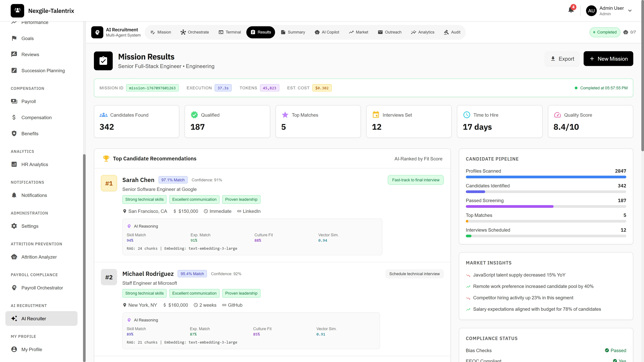Open the Market tab
Viewport: 644px width, 362px height.
point(359,32)
